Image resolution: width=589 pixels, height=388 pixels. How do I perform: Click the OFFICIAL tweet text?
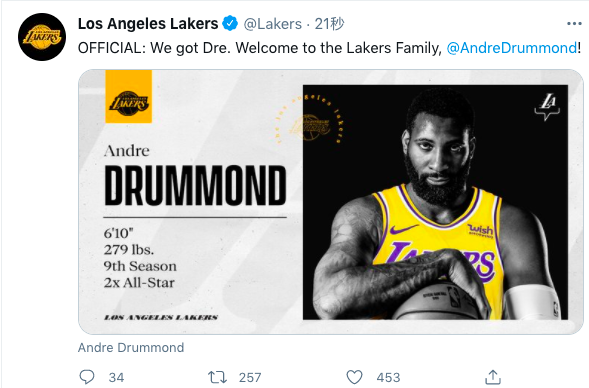260,48
